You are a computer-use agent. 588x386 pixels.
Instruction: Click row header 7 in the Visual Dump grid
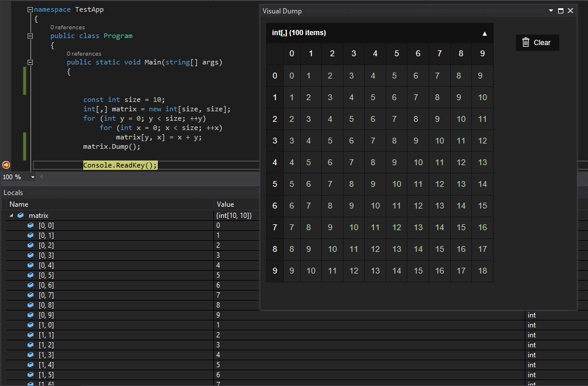[275, 227]
